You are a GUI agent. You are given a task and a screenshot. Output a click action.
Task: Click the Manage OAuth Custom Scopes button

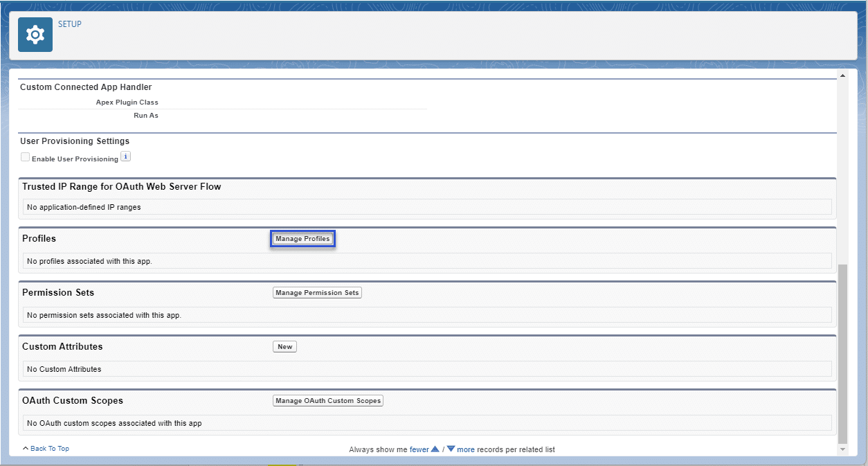pyautogui.click(x=327, y=400)
